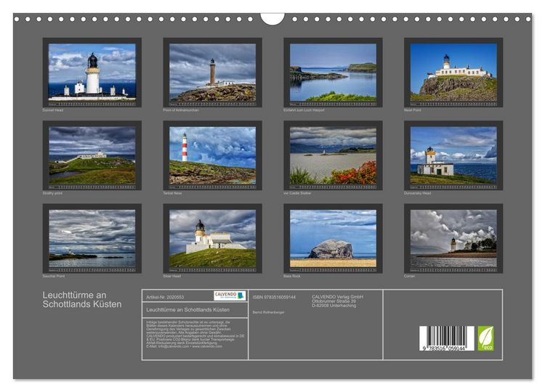Select the Neist Point lighthouse thumbnail
Viewport: 545px width, 392px height.
[453, 72]
